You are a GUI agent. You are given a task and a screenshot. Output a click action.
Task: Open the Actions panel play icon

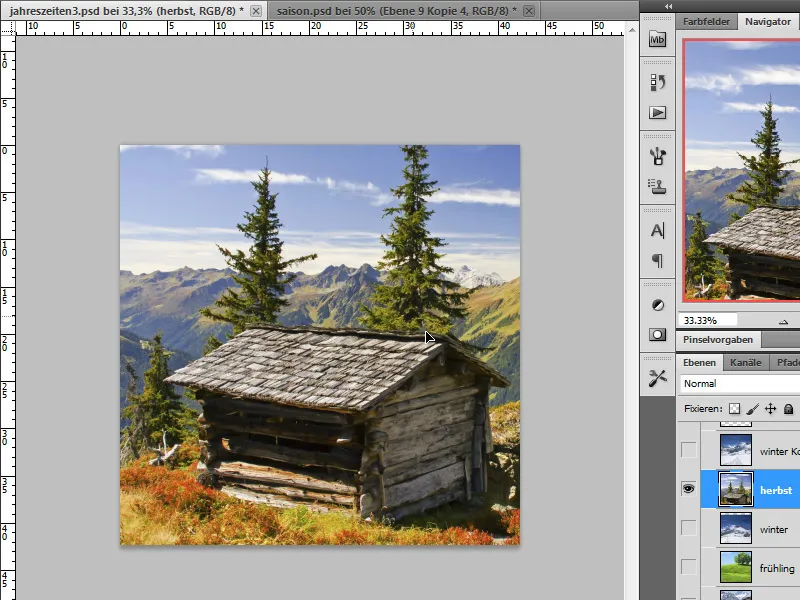(657, 112)
